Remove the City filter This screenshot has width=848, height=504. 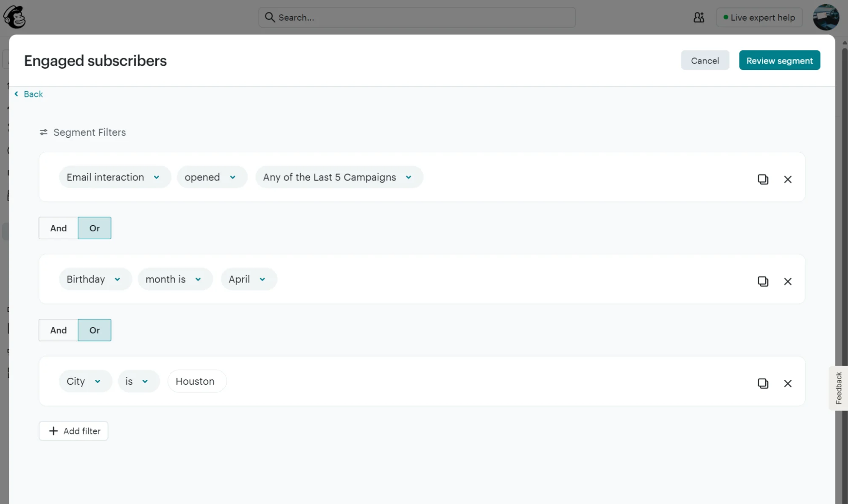[x=787, y=384]
